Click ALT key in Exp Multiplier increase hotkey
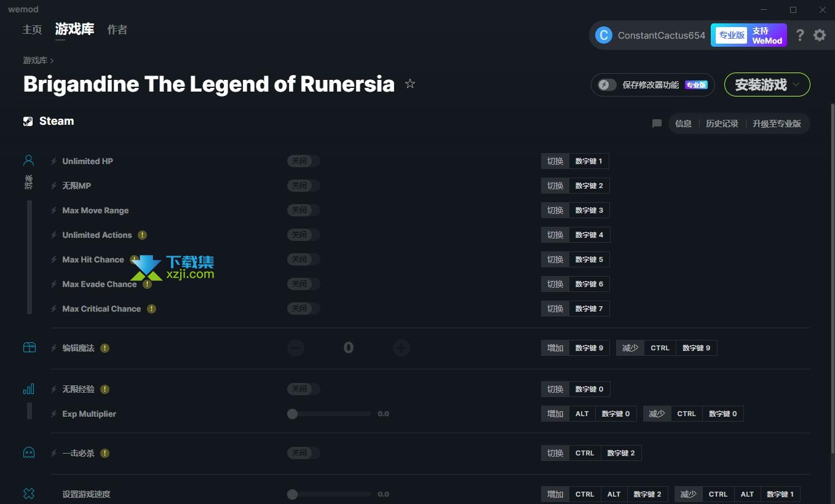 (582, 414)
